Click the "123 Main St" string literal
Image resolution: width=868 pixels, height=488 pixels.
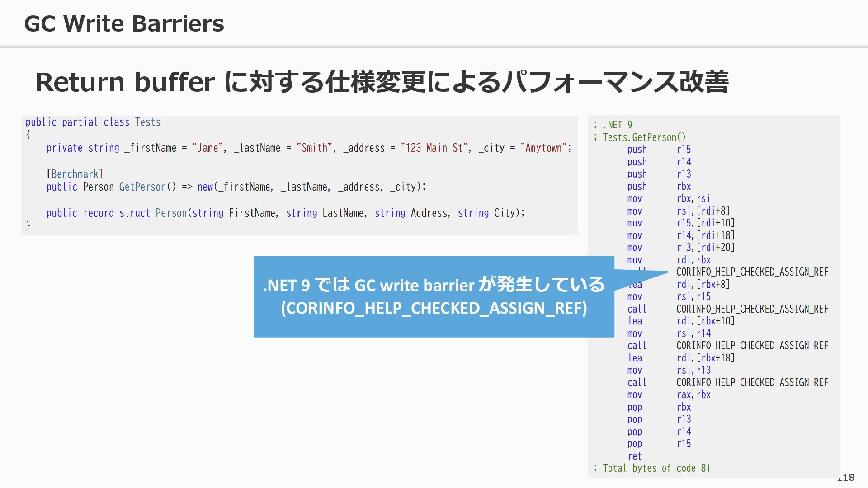(x=434, y=148)
